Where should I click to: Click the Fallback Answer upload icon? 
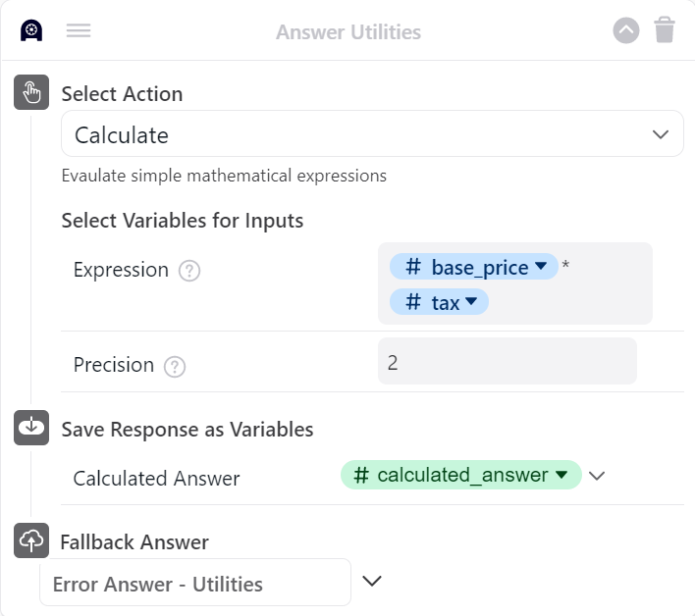[31, 540]
